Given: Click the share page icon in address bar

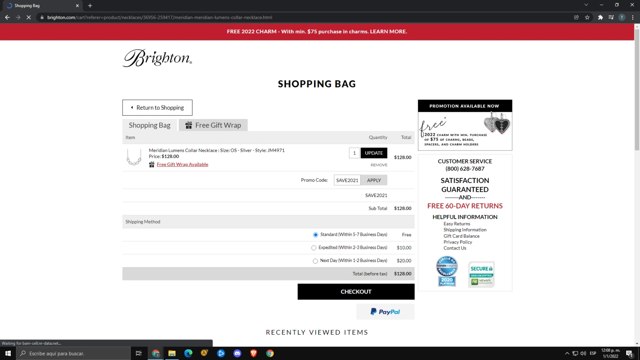Looking at the screenshot, I should 576,18.
